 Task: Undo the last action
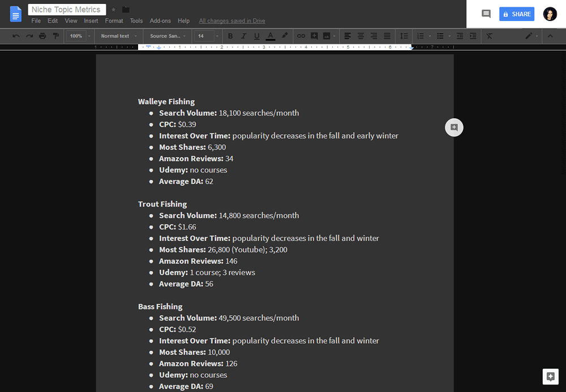[x=16, y=36]
